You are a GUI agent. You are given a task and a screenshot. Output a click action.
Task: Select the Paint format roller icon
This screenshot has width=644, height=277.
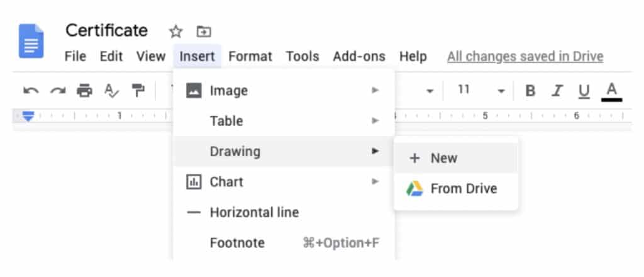tap(138, 91)
